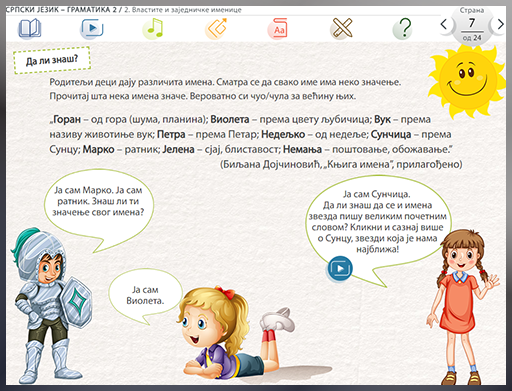Image resolution: width=512 pixels, height=391 pixels.
Task: Select the crossed pencil and ruler tools icon
Action: tap(341, 28)
